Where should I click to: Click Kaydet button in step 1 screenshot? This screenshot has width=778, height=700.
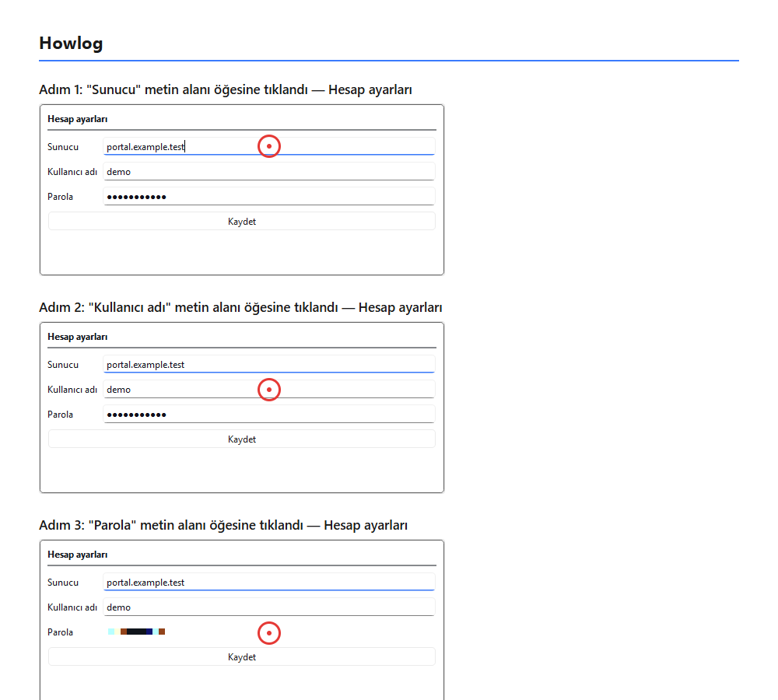(242, 221)
